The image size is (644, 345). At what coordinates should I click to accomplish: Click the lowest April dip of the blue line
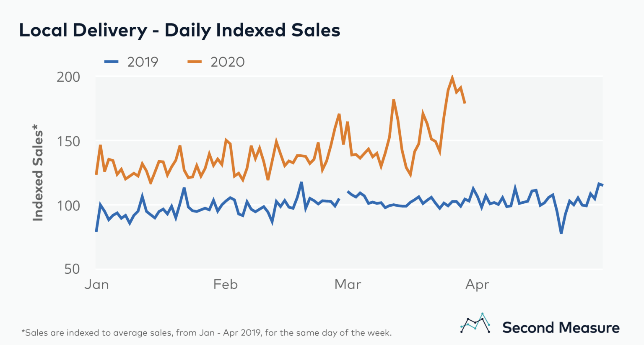561,233
